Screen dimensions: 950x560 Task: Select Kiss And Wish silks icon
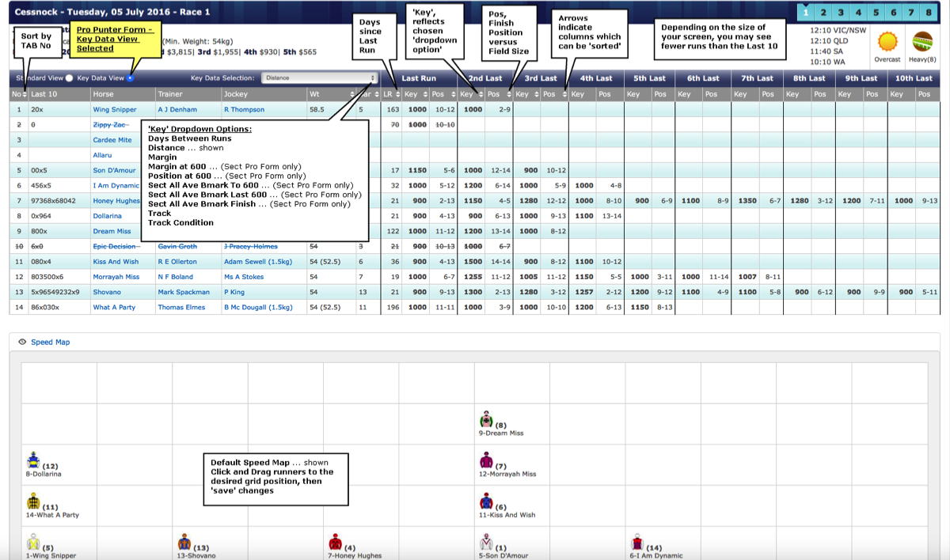(x=487, y=502)
